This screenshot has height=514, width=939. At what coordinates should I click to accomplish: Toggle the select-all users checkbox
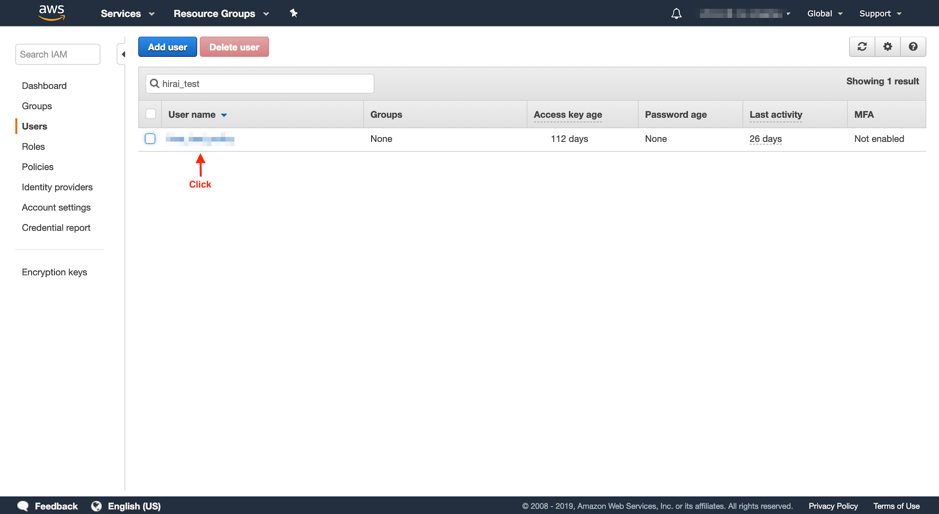(x=151, y=114)
